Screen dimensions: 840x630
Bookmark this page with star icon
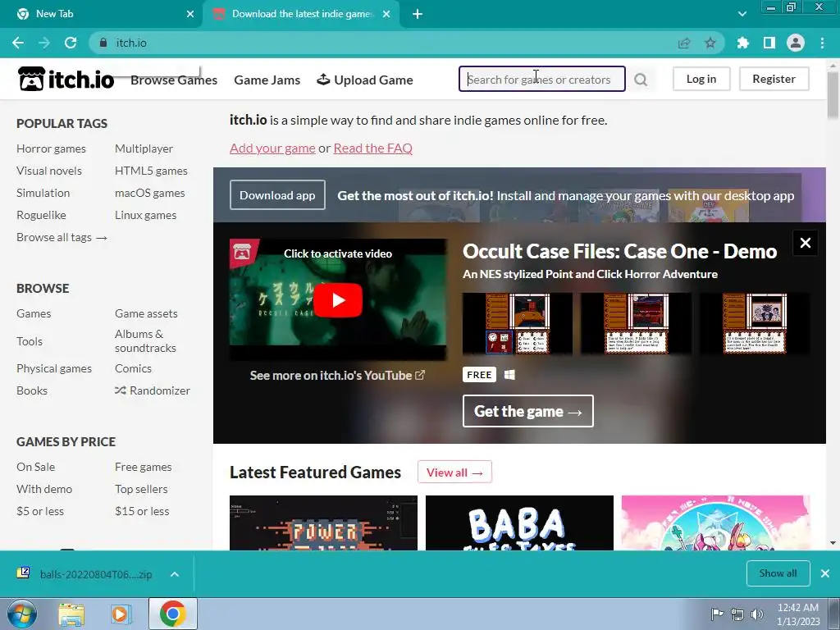710,43
